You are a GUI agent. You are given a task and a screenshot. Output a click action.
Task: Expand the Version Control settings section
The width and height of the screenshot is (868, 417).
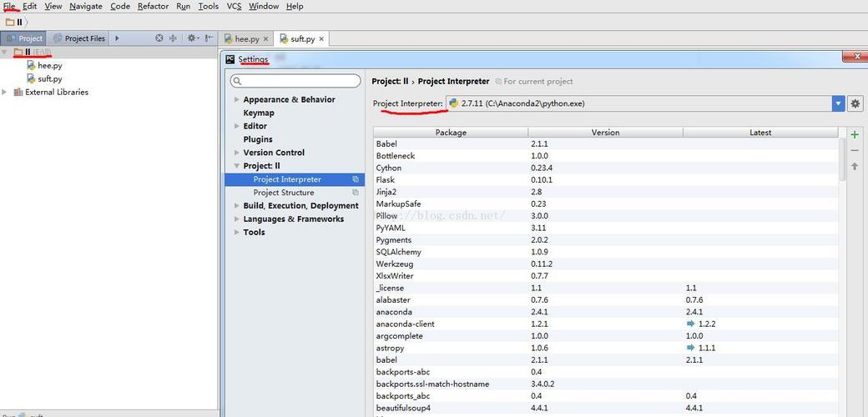tap(237, 153)
